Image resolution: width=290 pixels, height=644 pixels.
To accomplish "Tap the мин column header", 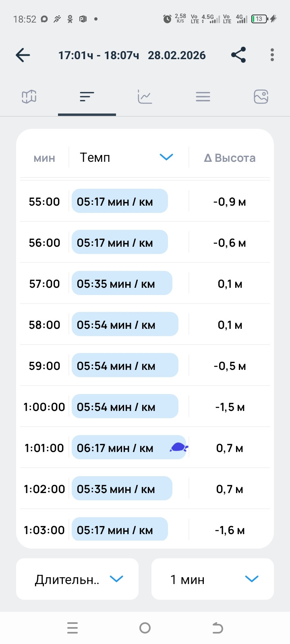I will [44, 158].
